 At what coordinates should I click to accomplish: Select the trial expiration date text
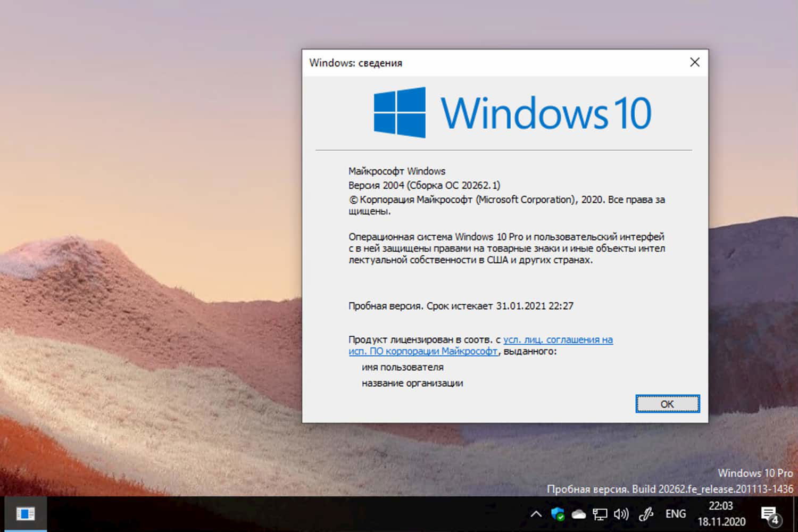coord(461,305)
